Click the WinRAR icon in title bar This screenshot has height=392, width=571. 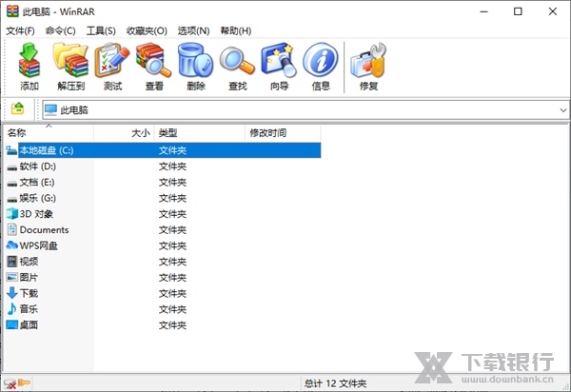click(12, 11)
